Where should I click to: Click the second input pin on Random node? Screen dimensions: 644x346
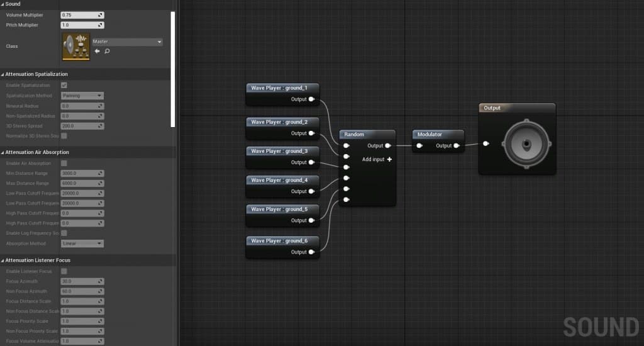[x=347, y=157]
